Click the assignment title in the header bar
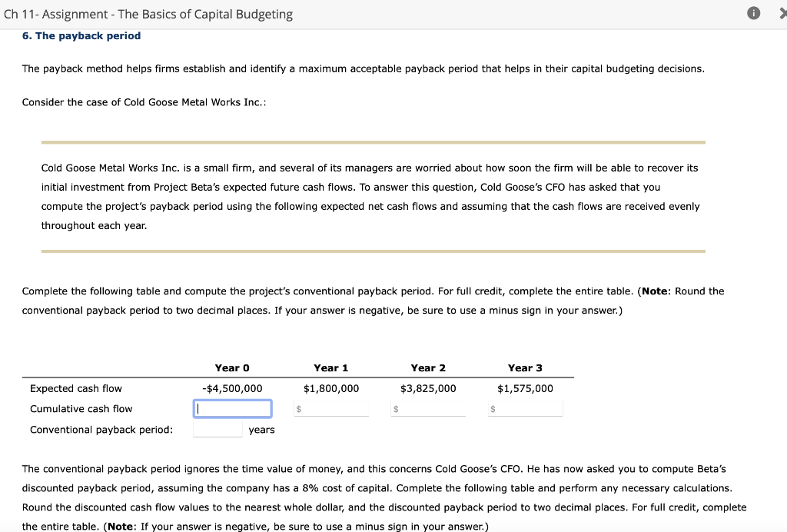The image size is (787, 532). (x=148, y=14)
